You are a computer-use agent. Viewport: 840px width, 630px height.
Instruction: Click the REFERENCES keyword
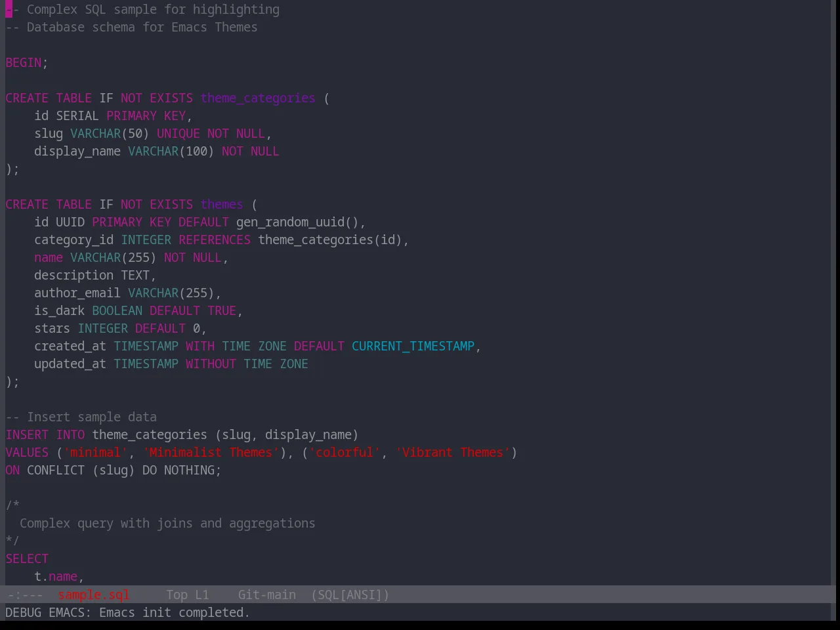click(x=215, y=240)
